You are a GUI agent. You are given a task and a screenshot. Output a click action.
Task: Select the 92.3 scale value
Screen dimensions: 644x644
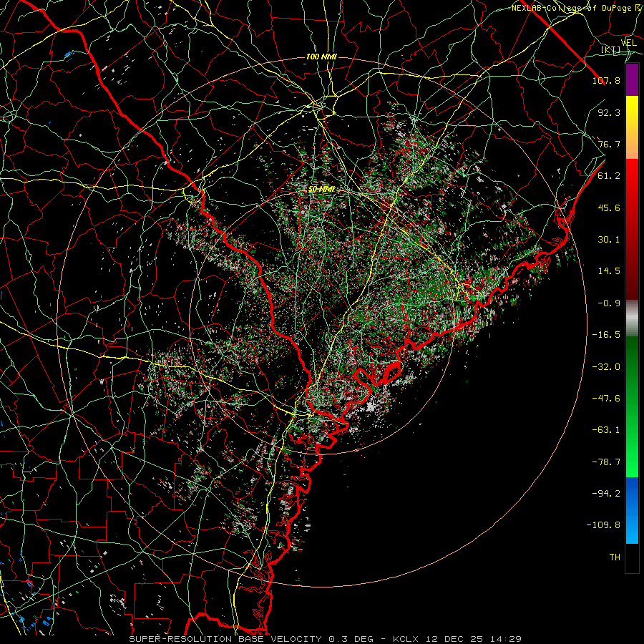[609, 112]
